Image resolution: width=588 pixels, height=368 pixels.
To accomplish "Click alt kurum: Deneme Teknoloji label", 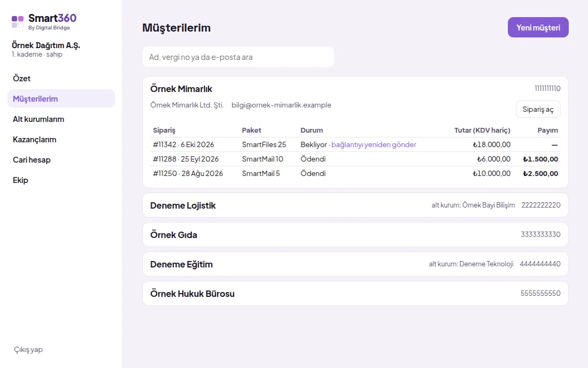I will [x=471, y=264].
